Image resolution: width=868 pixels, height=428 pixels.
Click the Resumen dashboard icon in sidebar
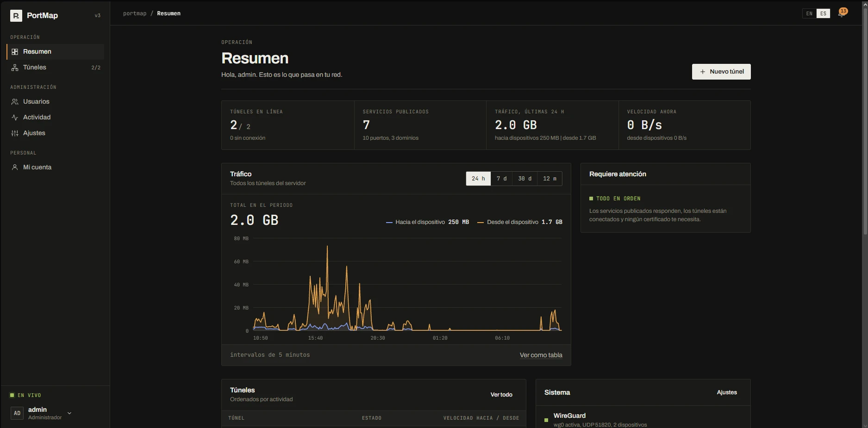pos(15,52)
